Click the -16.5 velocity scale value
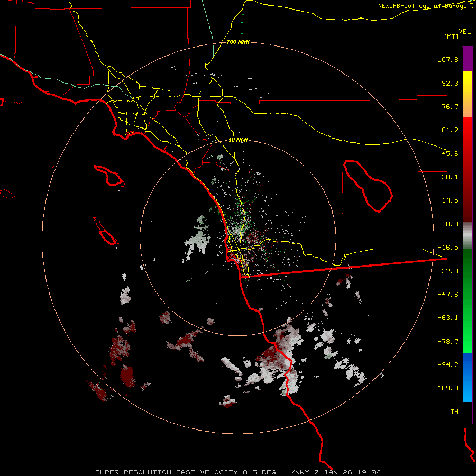This screenshot has width=476, height=476. (448, 248)
